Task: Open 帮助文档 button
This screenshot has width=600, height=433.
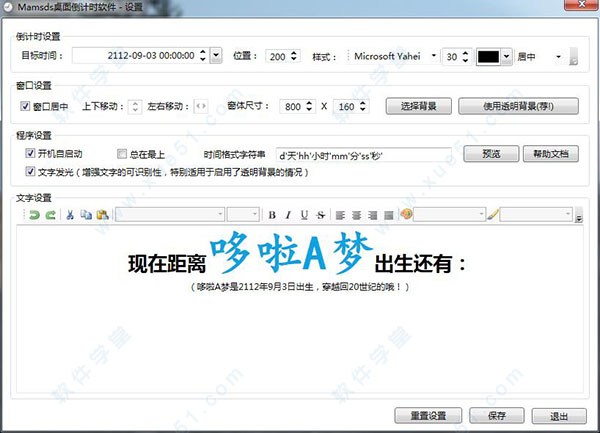Action: pyautogui.click(x=551, y=154)
